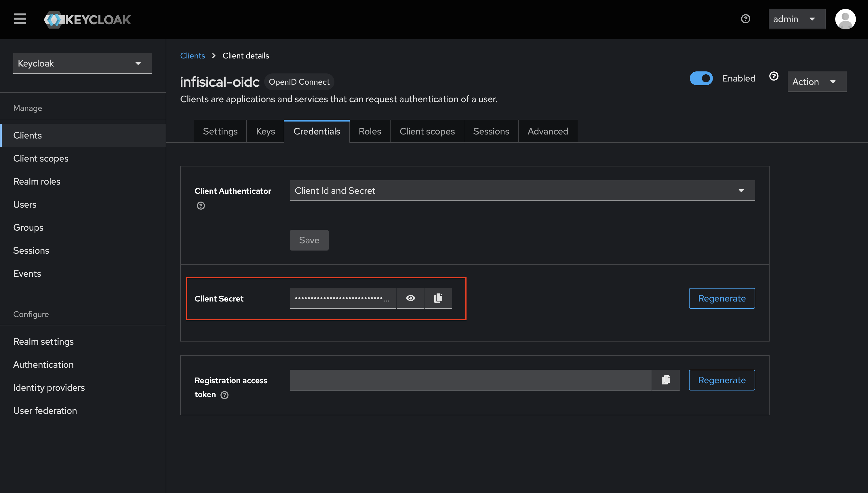Select the Credentials tab
The image size is (868, 493).
pyautogui.click(x=317, y=131)
